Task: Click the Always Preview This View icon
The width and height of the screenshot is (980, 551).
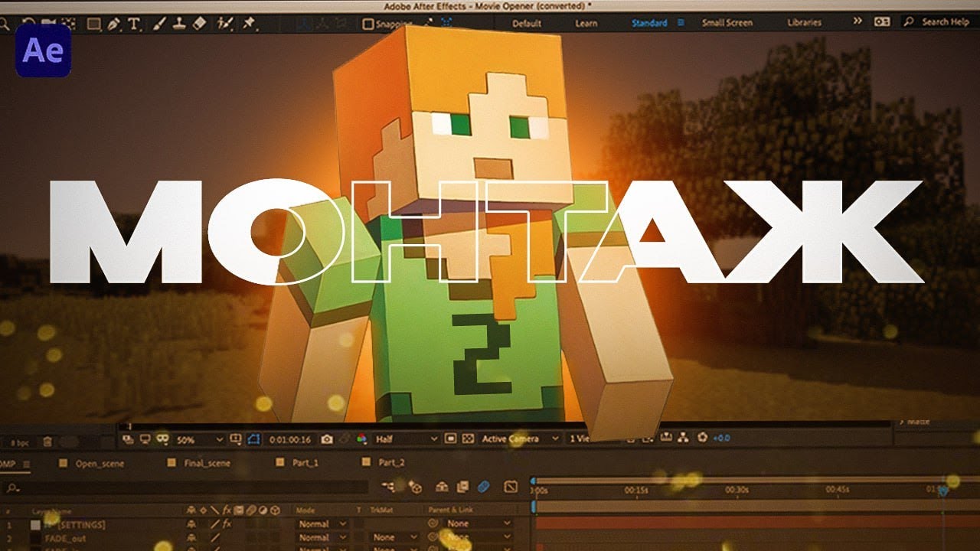Action: pos(128,439)
